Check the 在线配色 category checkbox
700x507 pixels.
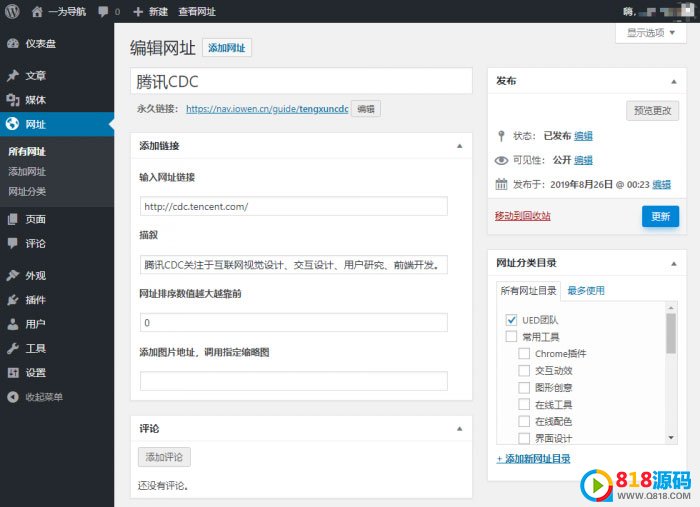pyautogui.click(x=524, y=421)
